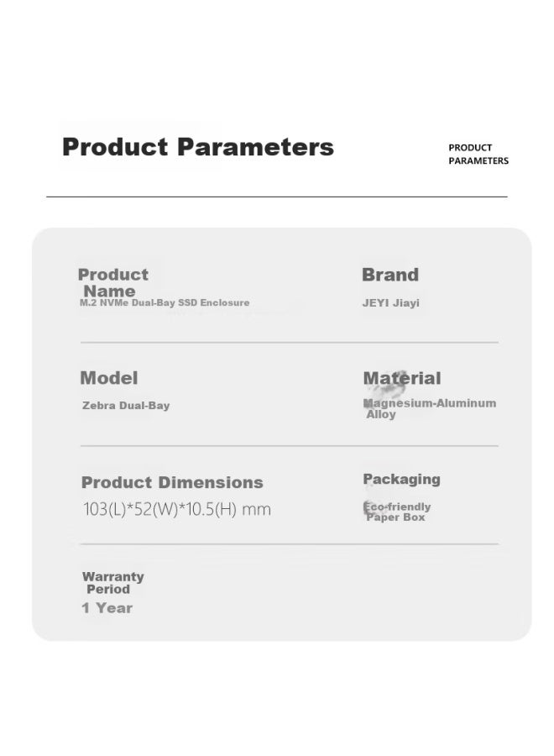Click the 1 Year warranty value
This screenshot has height=756, width=554.
[x=107, y=608]
